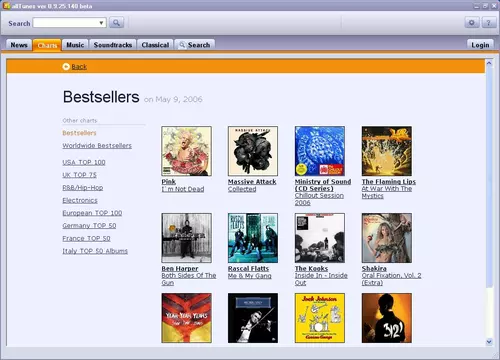Open The Flaming Lips artist link
This screenshot has height=360, width=500.
point(389,182)
